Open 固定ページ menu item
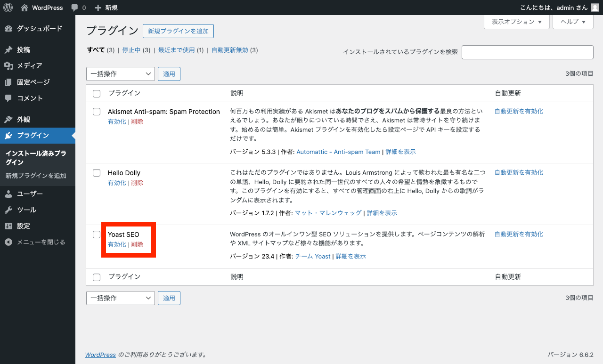The image size is (603, 364). [33, 82]
